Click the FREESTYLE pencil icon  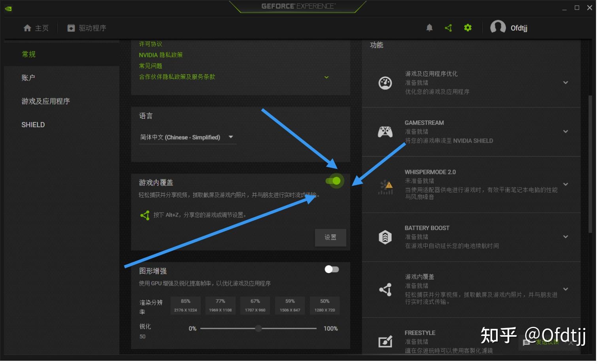point(385,341)
